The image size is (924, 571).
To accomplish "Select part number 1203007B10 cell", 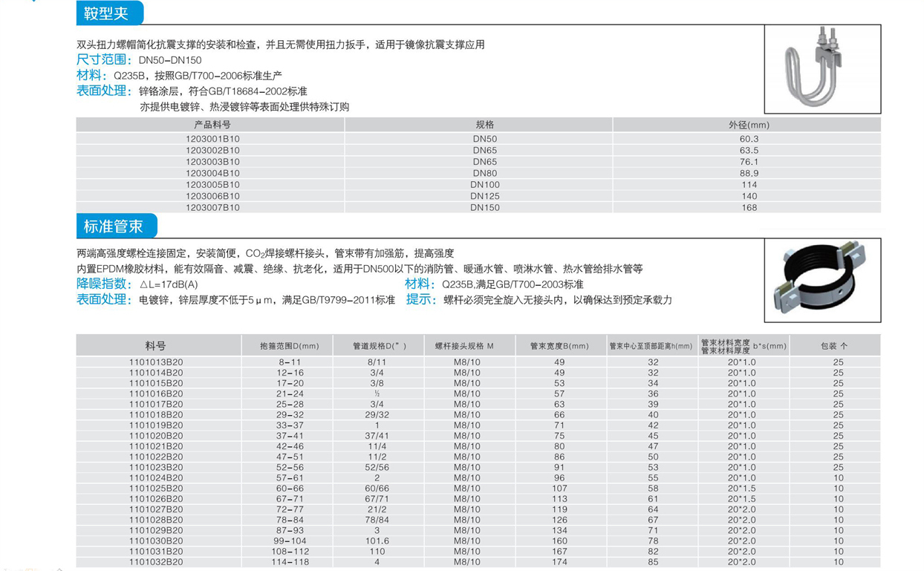I will tap(212, 208).
